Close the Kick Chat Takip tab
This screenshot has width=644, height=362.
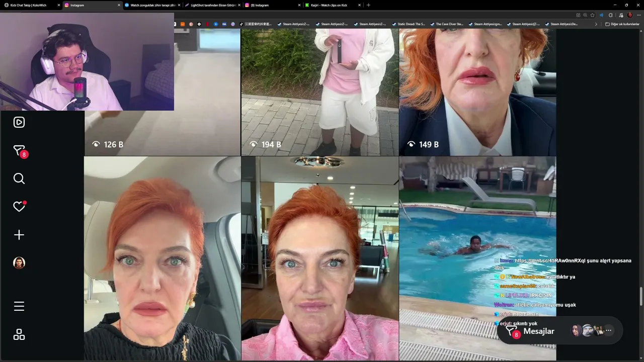point(59,5)
